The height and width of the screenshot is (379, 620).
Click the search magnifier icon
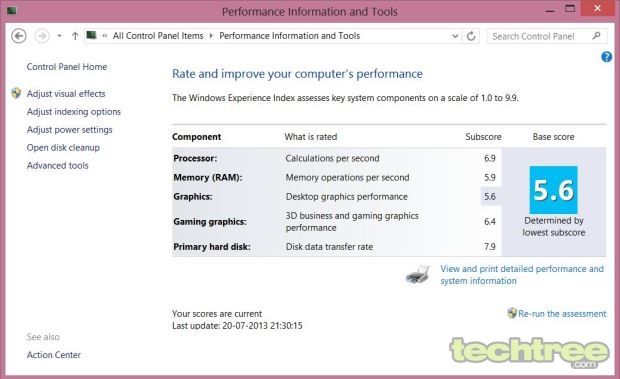click(596, 36)
